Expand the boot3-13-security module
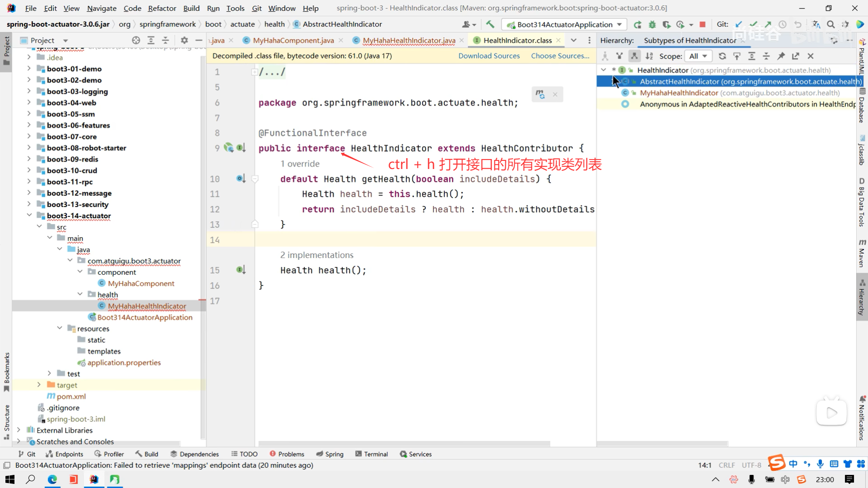868x488 pixels. [x=29, y=204]
